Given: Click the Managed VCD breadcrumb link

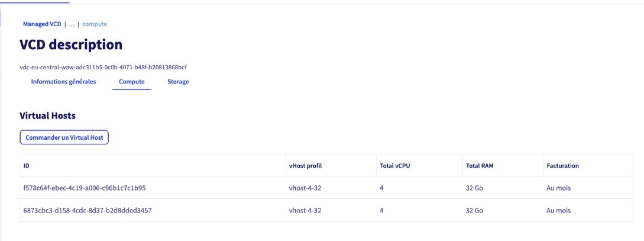Looking at the screenshot, I should (41, 24).
